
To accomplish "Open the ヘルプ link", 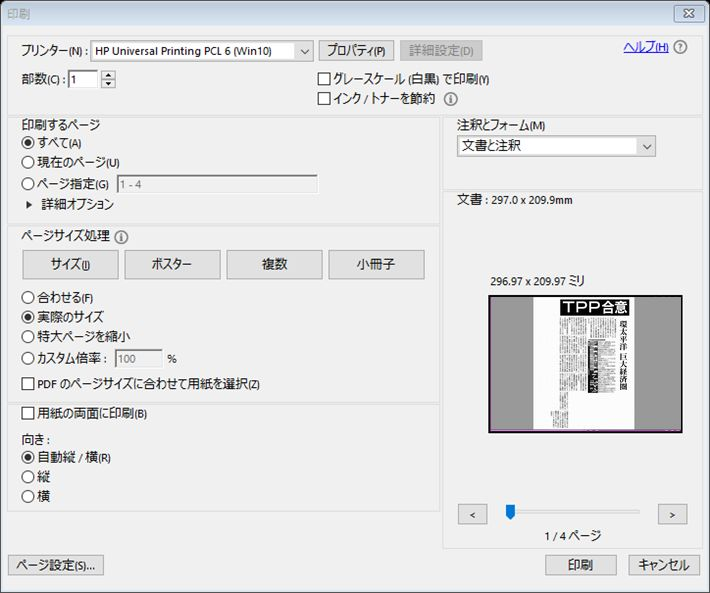I will (x=645, y=47).
